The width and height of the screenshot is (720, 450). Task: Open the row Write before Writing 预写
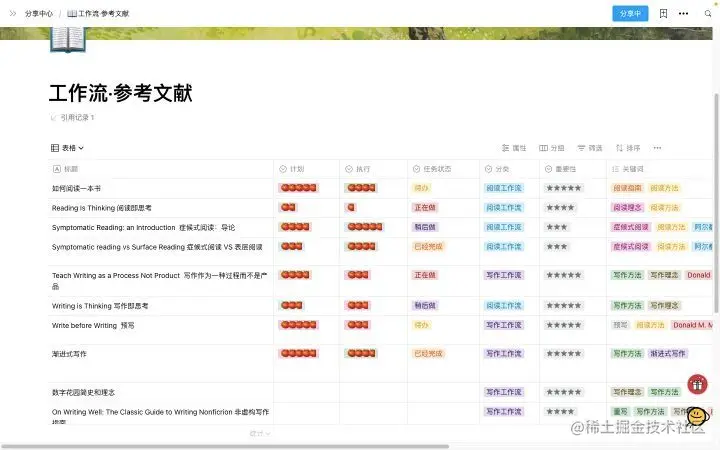pyautogui.click(x=93, y=326)
